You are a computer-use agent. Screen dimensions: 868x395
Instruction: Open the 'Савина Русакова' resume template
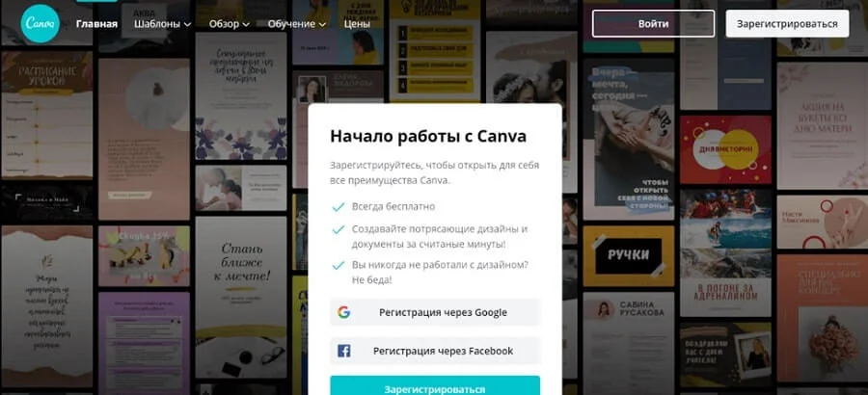pyautogui.click(x=628, y=310)
